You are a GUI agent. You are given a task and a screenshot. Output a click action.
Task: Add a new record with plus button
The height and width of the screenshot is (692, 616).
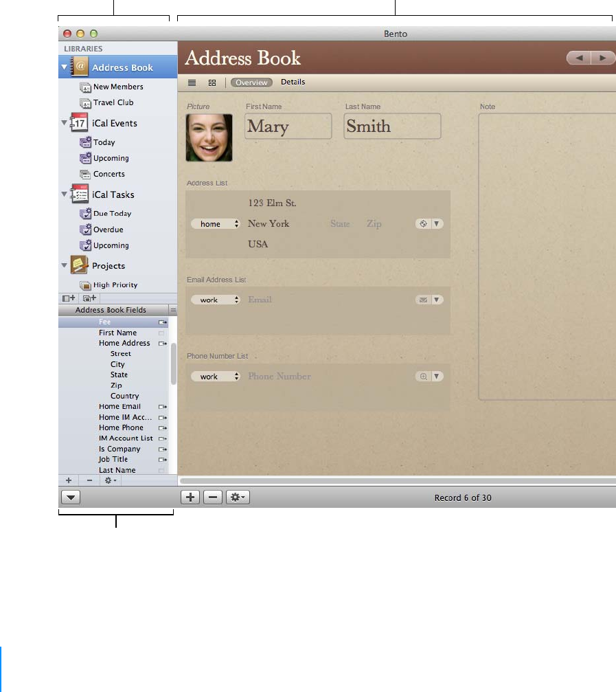(190, 498)
